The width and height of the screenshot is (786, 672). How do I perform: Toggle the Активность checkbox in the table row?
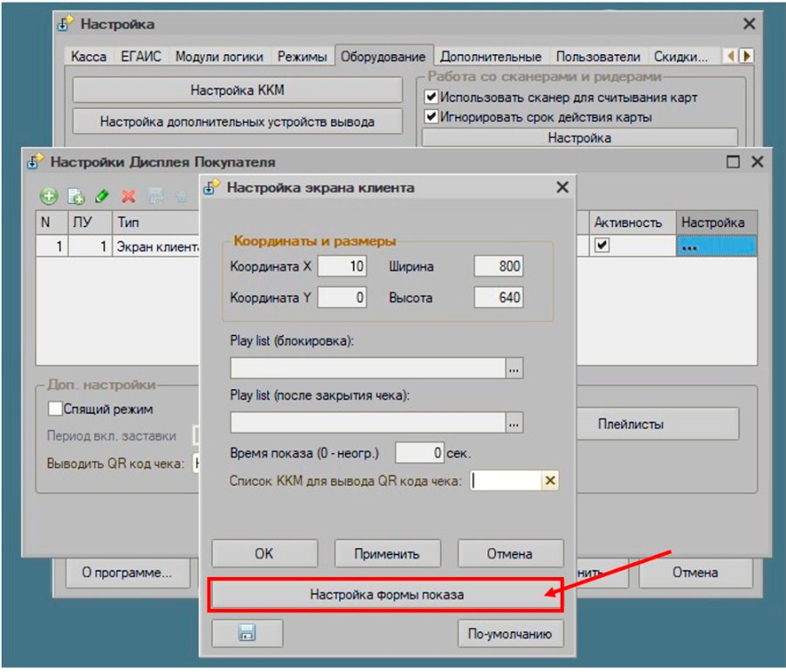click(602, 245)
